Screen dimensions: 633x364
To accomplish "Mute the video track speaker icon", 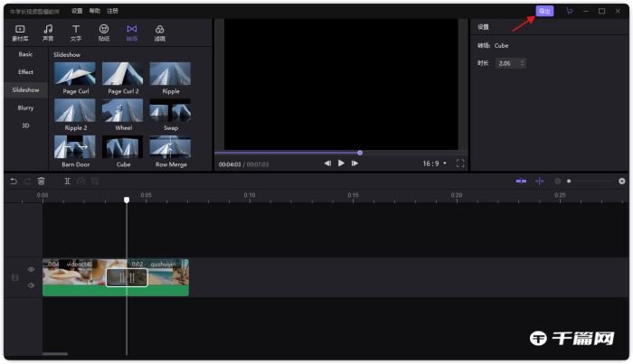I will click(x=31, y=285).
